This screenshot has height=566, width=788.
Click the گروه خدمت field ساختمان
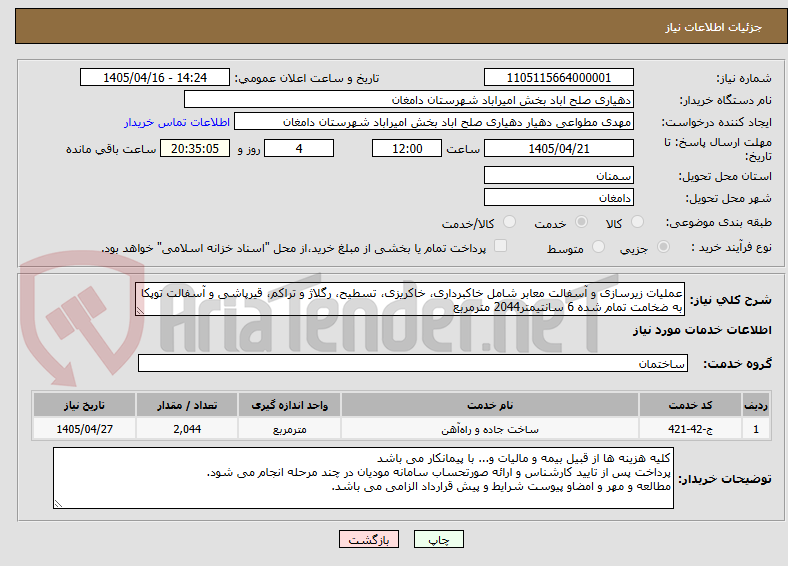click(x=413, y=363)
